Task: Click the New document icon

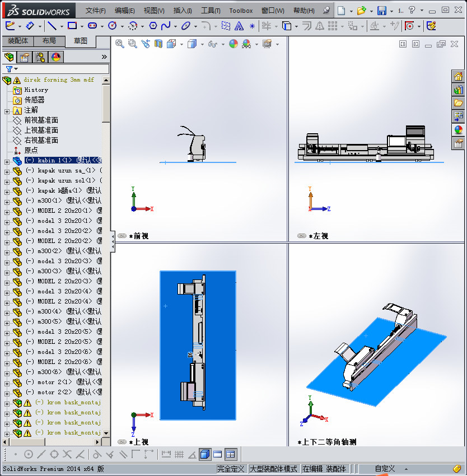Action: tap(342, 11)
